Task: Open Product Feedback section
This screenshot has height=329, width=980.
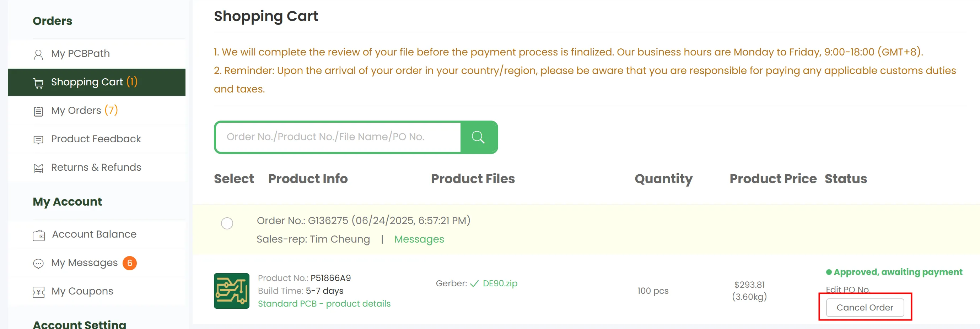Action: [96, 139]
